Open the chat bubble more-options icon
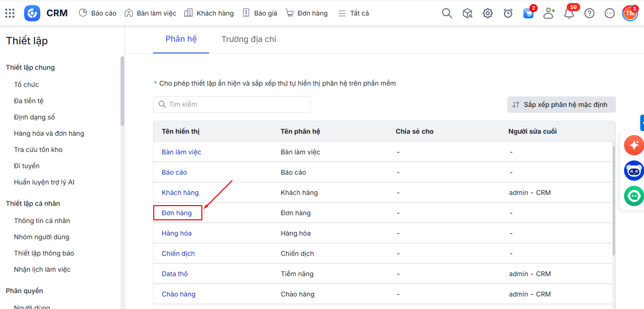The height and width of the screenshot is (309, 644). click(x=609, y=13)
